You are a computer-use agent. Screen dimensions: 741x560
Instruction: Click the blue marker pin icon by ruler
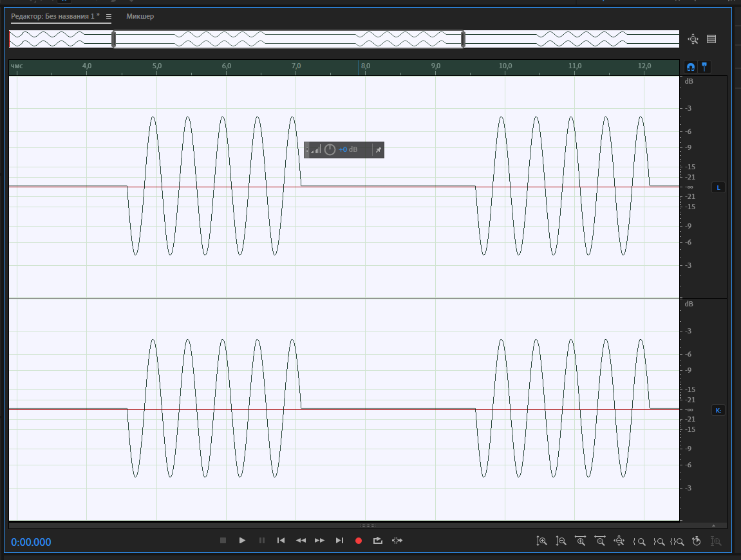click(x=704, y=67)
